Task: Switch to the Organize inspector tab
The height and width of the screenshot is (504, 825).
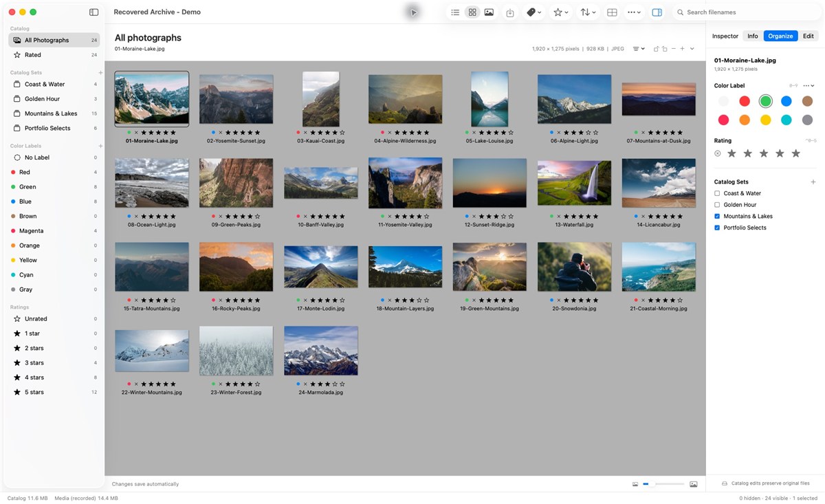Action: pyautogui.click(x=780, y=36)
